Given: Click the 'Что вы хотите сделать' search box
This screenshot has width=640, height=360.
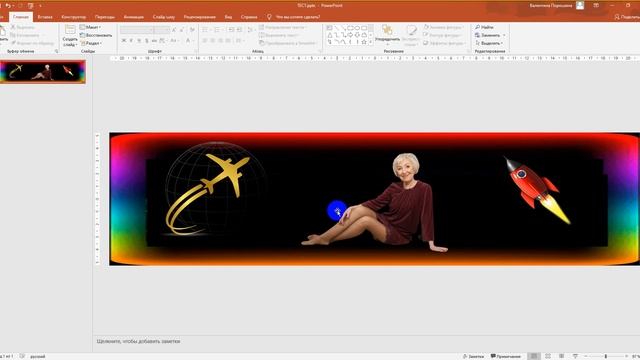Looking at the screenshot, I should point(294,17).
